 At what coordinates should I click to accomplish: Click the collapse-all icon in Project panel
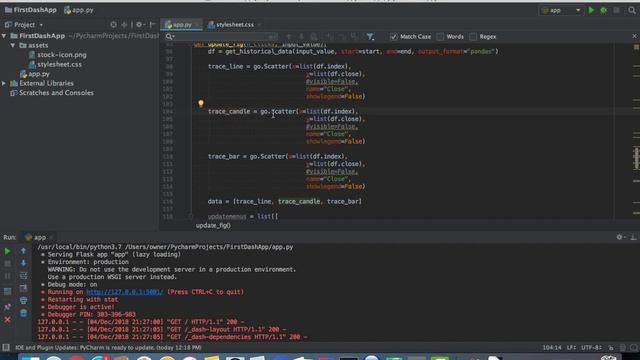124,25
